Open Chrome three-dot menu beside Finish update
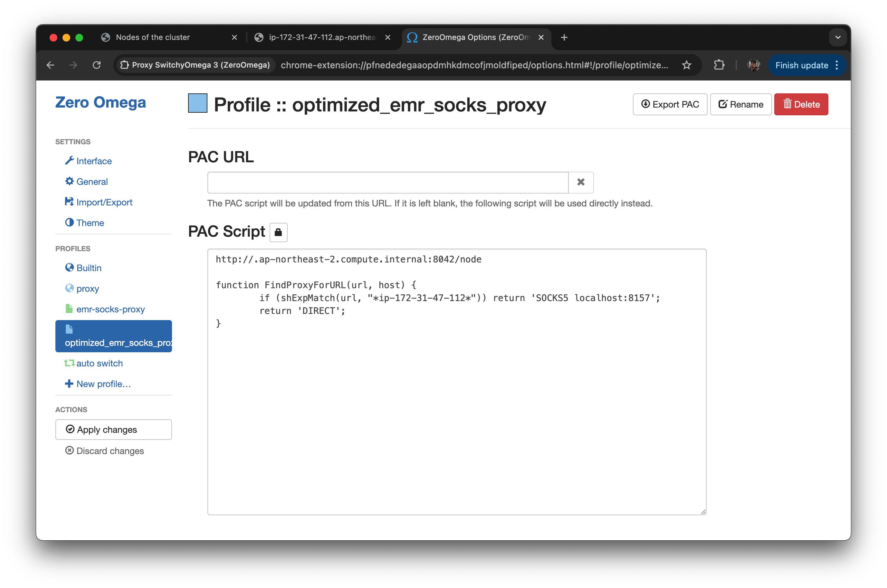Image resolution: width=887 pixels, height=588 pixels. coord(837,65)
